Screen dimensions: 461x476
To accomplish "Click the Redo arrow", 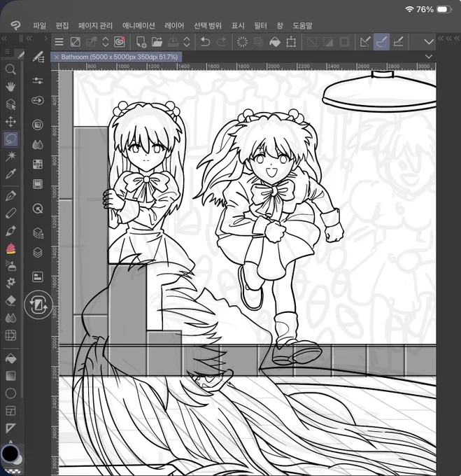I will point(221,42).
